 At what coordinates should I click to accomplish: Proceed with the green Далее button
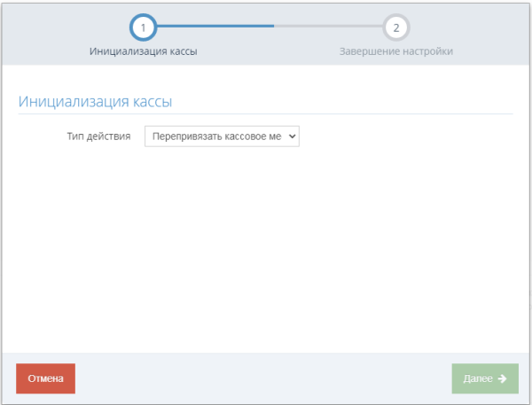[485, 378]
